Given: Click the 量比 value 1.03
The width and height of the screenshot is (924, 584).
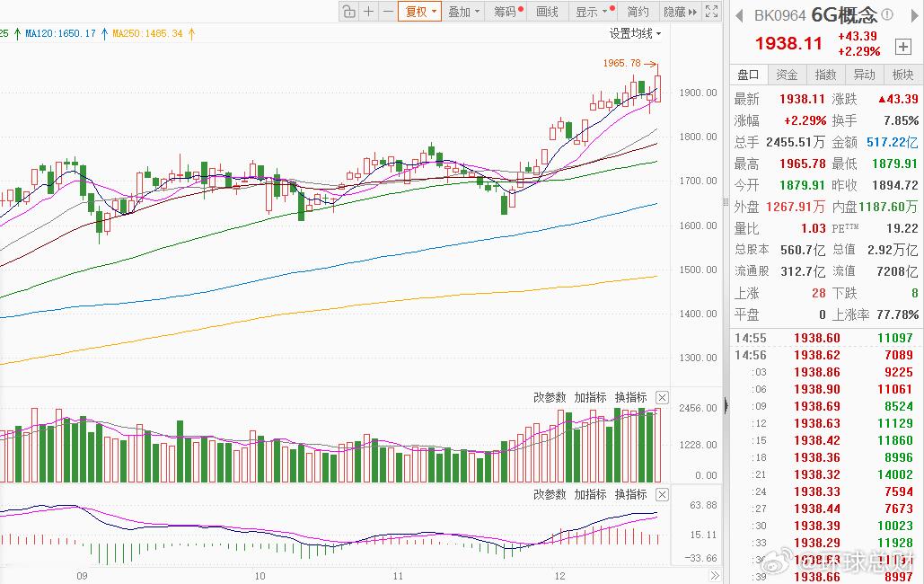Looking at the screenshot, I should 814,228.
